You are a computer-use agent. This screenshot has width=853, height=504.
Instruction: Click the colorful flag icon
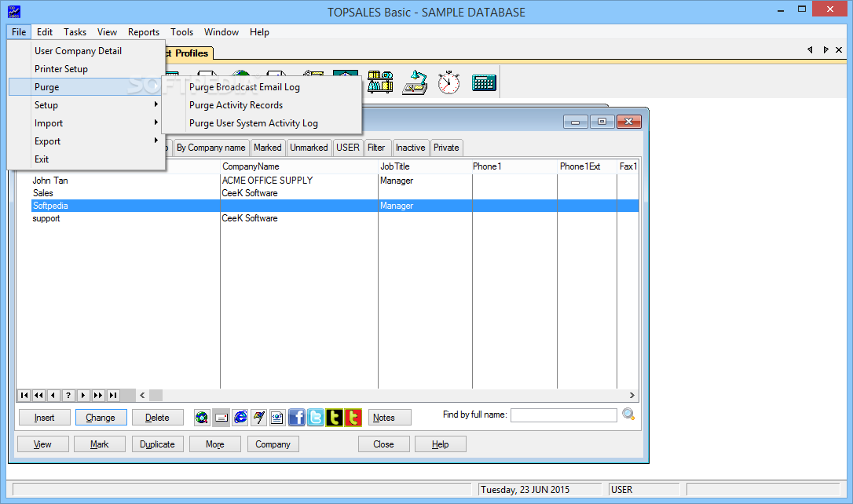258,417
